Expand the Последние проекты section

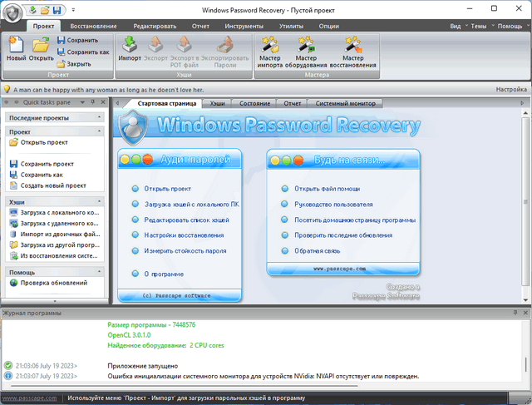click(98, 117)
